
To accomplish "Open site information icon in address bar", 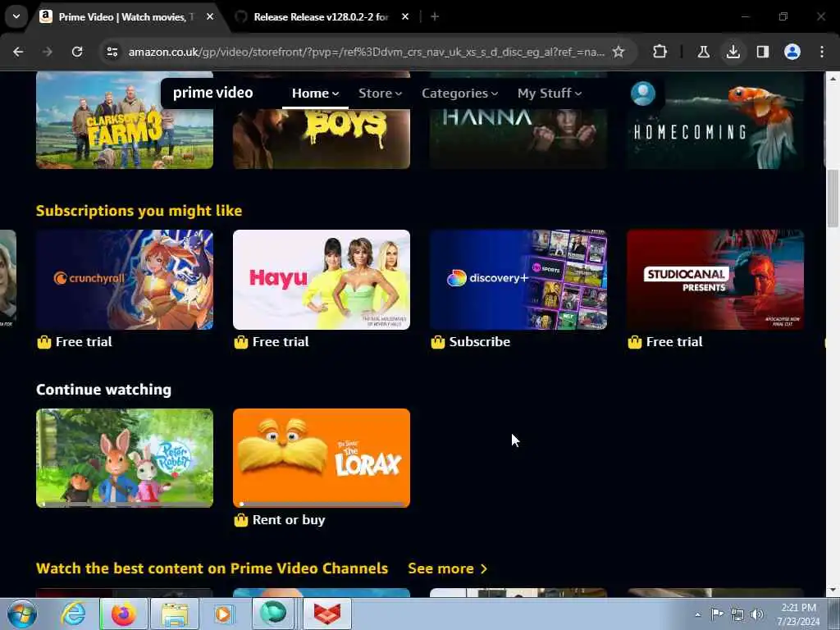I will click(x=112, y=52).
